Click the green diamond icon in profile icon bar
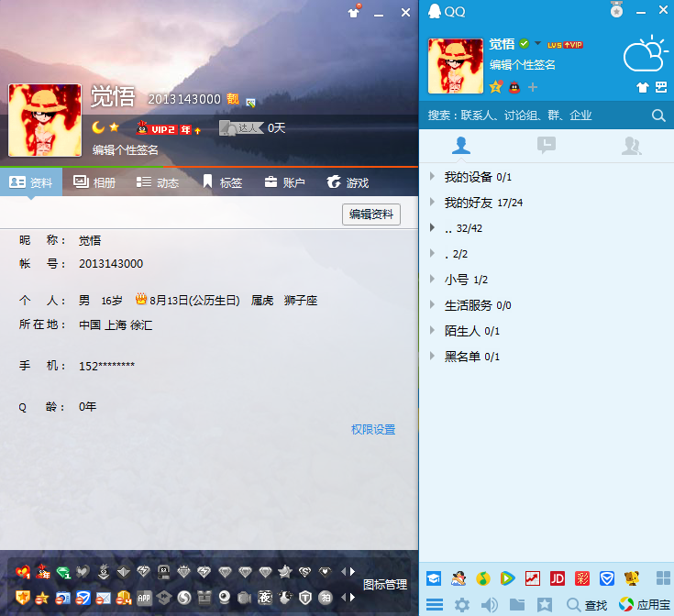 [63, 572]
